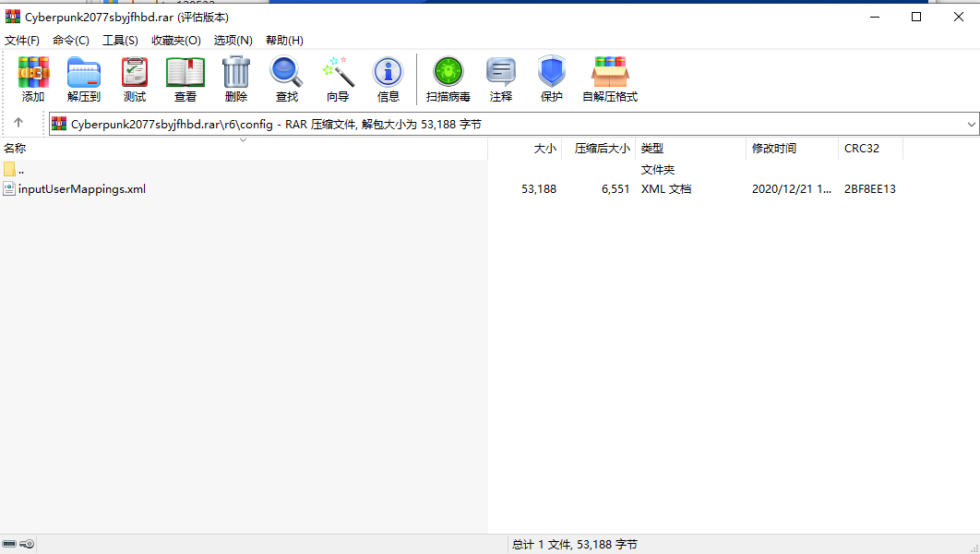Image resolution: width=980 pixels, height=554 pixels.
Task: Launch the 向导 (Wizard) wand icon
Action: tap(338, 78)
